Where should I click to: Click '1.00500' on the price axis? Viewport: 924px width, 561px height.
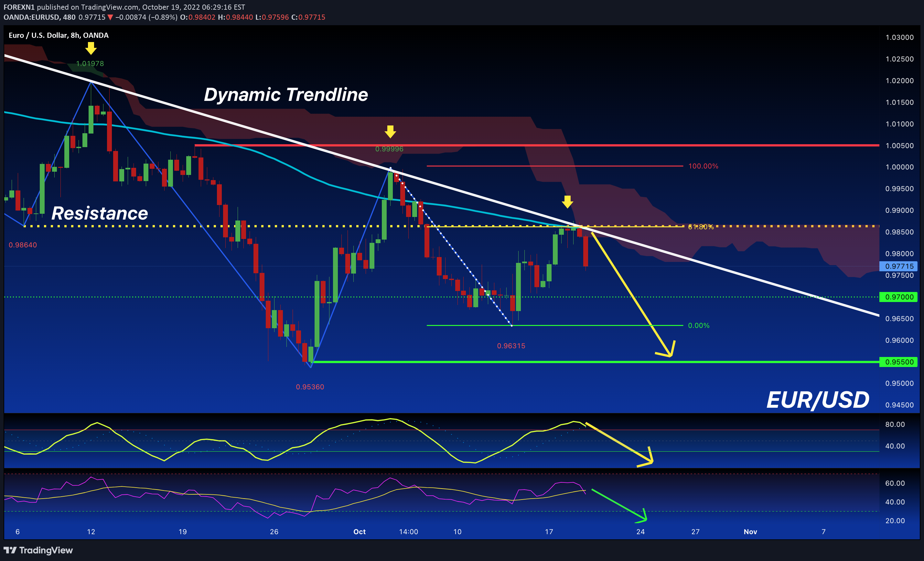tap(899, 146)
